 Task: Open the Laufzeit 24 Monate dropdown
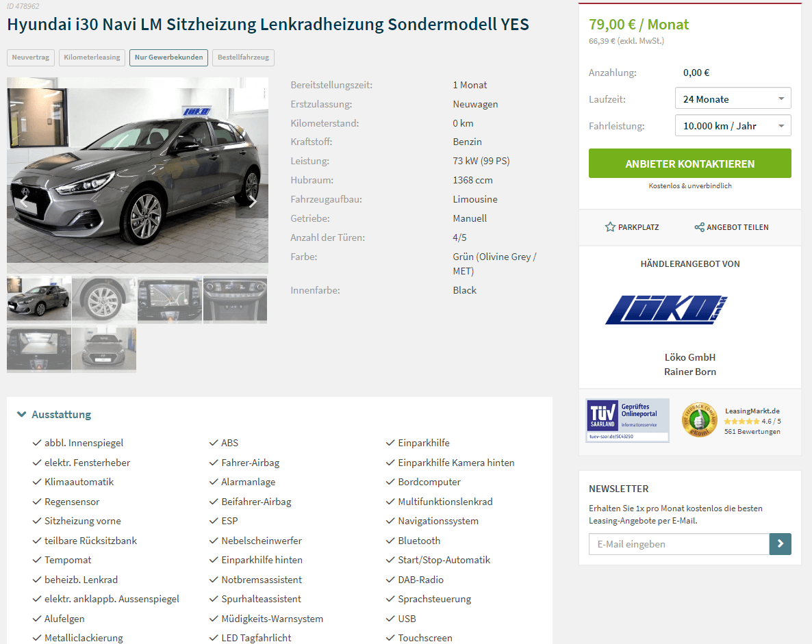[x=733, y=99]
